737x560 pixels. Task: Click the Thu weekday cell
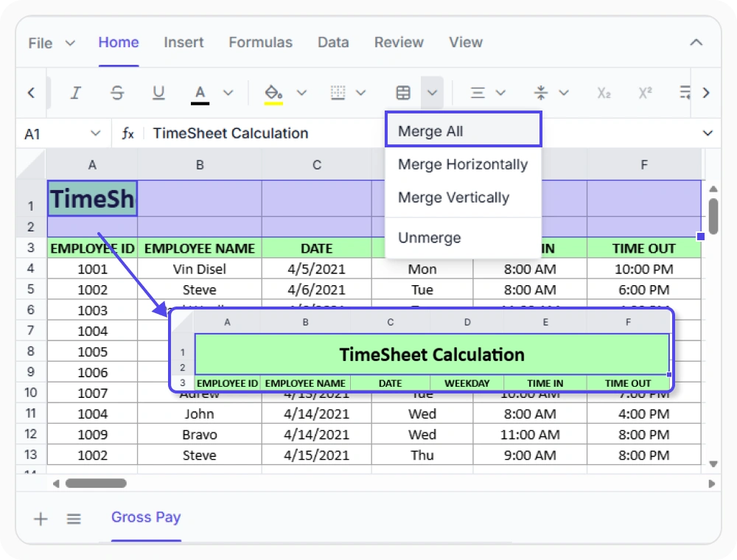click(x=422, y=455)
